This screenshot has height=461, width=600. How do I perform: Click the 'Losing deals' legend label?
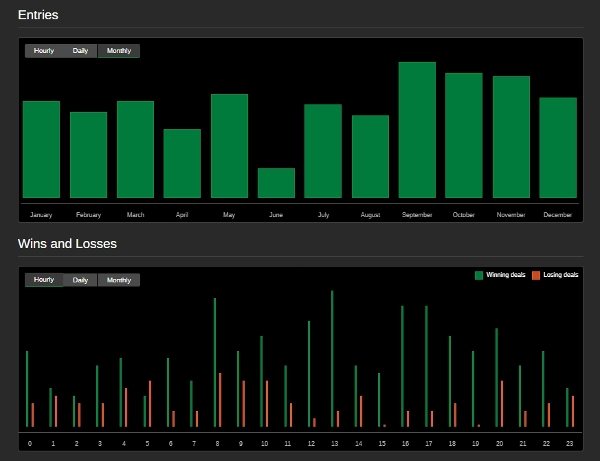tap(561, 275)
